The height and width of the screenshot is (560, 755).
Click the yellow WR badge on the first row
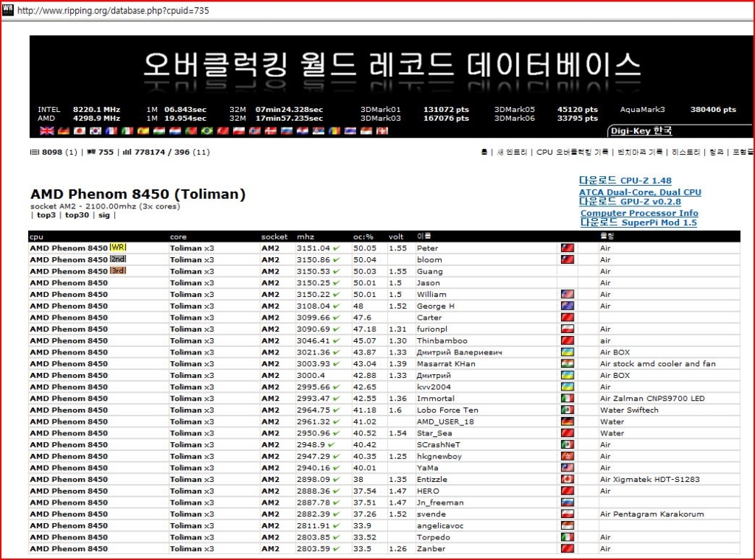pyautogui.click(x=118, y=248)
